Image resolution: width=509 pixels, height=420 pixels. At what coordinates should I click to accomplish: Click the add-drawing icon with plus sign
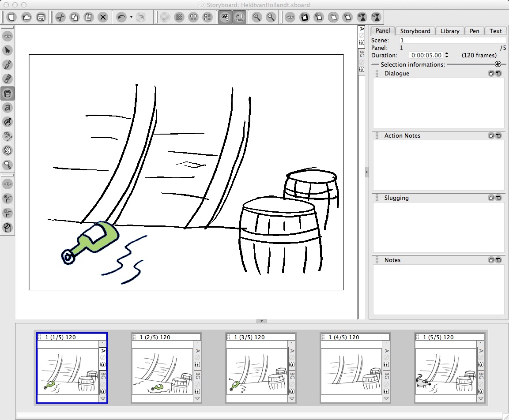coord(8,199)
